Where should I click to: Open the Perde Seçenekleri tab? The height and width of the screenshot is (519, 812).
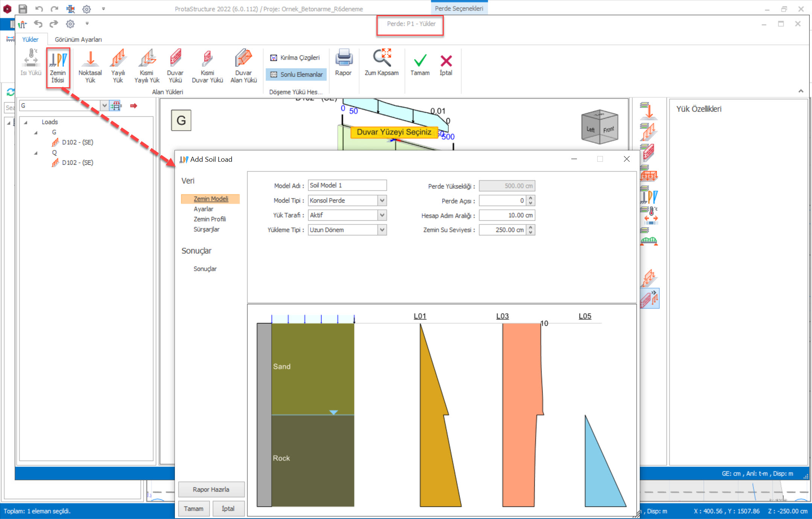[x=459, y=8]
